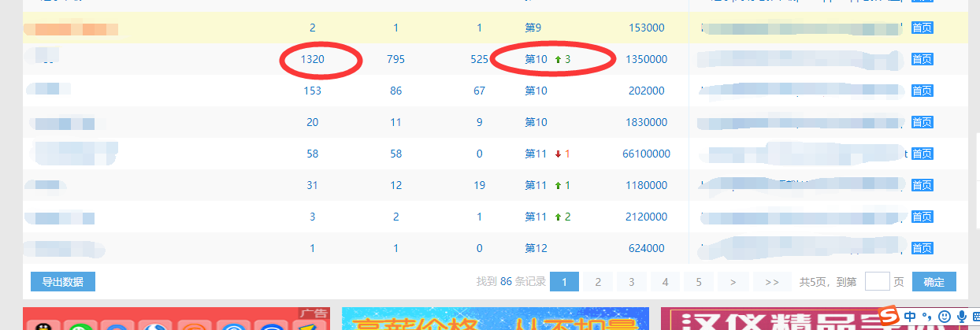Open the 高薪价格 blue advertisement banner
Viewport: 980px width, 330px height.
click(x=496, y=318)
